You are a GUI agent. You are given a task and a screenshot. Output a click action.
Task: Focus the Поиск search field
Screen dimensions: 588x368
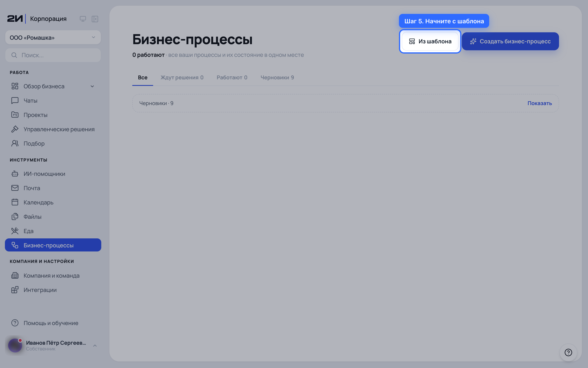(53, 55)
